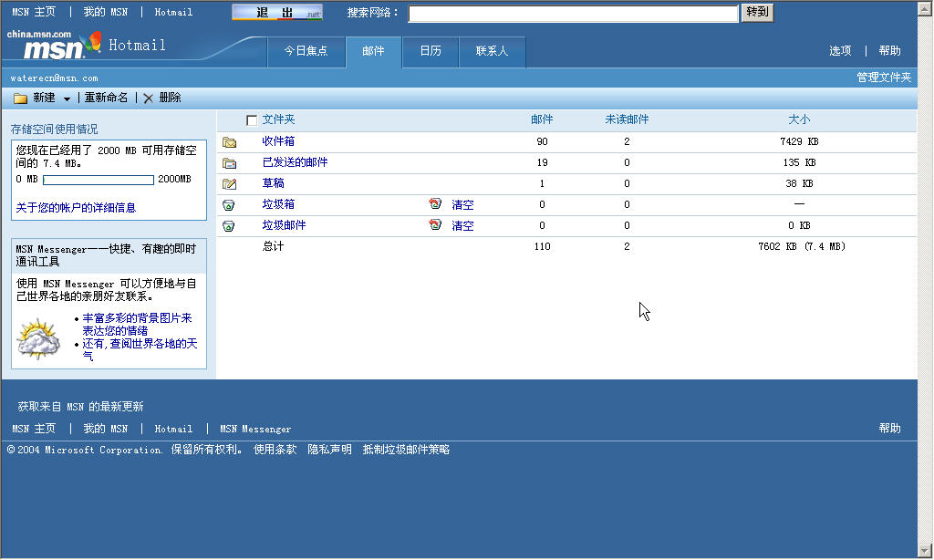Click 还有,查阅世界各地的天气 link
The width and height of the screenshot is (934, 560).
[x=140, y=349]
